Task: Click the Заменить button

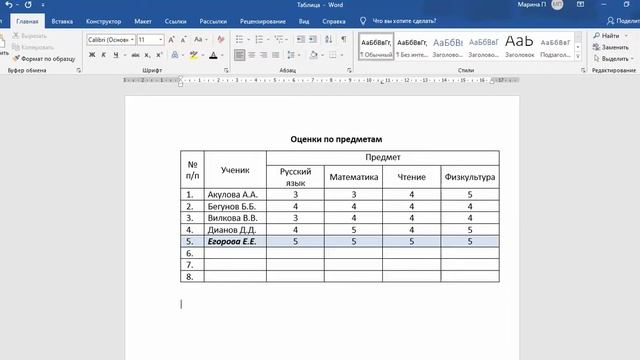Action: point(611,47)
